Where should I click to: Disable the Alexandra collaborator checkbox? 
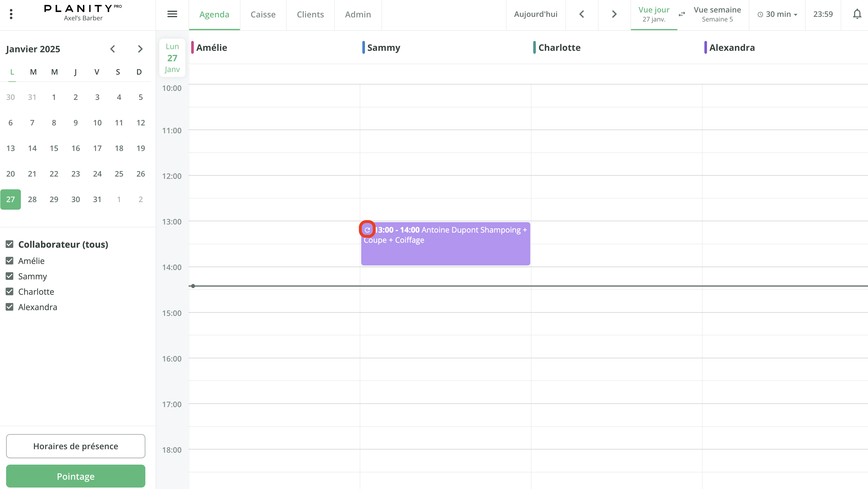pos(10,307)
